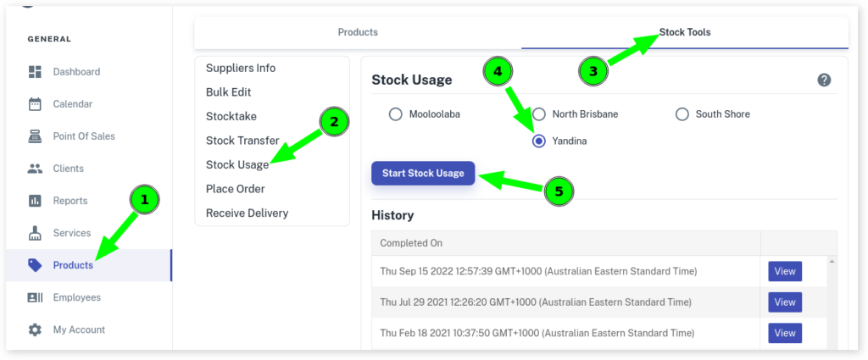Choose the South Shore radio button
The width and height of the screenshot is (868, 360).
coord(682,114)
